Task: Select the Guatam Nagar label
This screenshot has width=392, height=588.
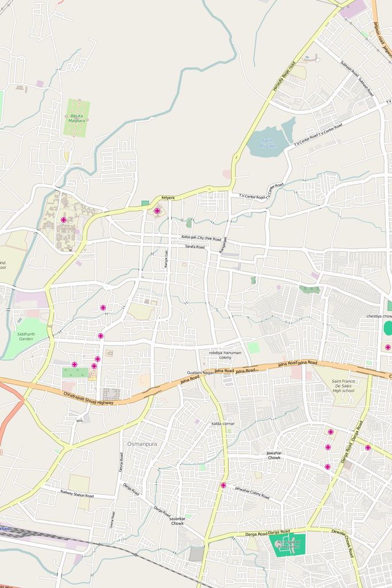Action: (200, 373)
